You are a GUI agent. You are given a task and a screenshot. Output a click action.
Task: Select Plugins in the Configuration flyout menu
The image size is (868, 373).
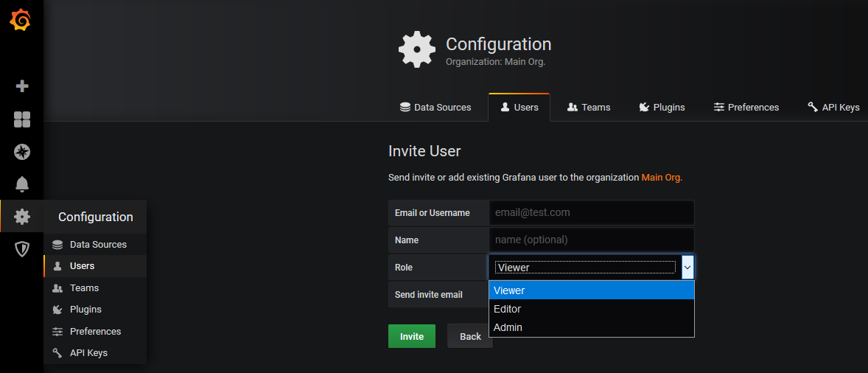coord(85,310)
